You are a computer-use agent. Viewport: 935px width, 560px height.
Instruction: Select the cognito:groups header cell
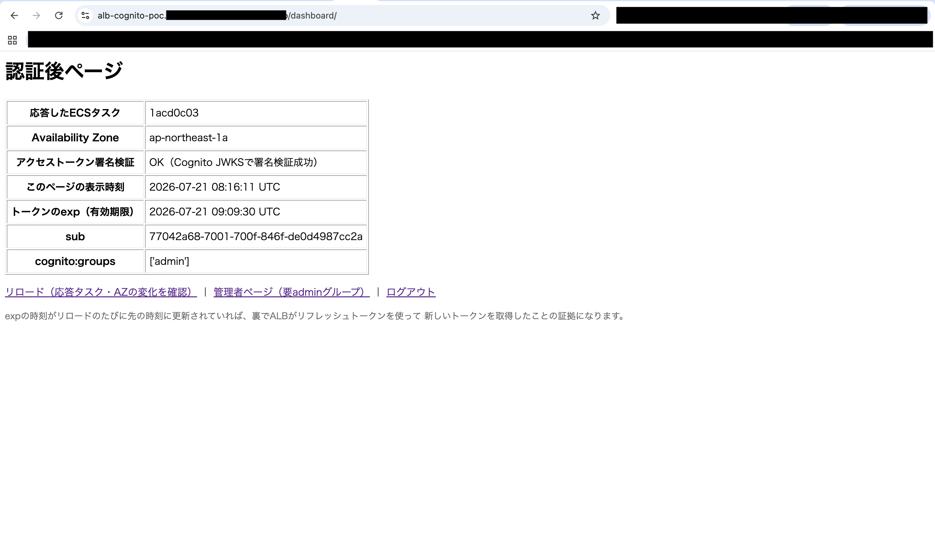75,261
